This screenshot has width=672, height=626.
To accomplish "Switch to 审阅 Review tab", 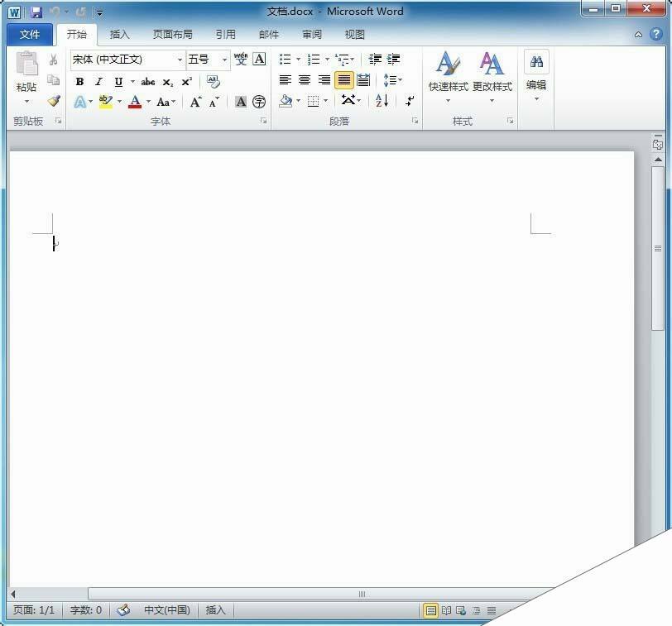I will (x=312, y=34).
